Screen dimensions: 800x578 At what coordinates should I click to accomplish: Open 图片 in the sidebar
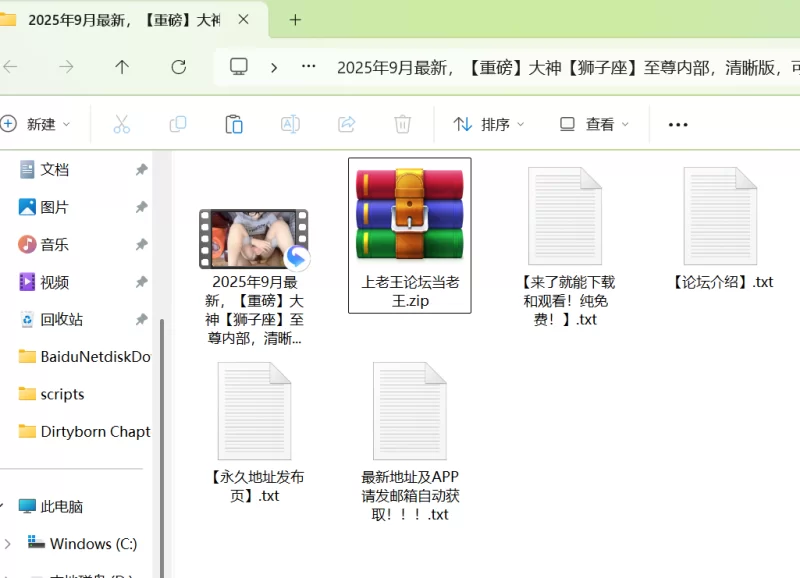(55, 207)
